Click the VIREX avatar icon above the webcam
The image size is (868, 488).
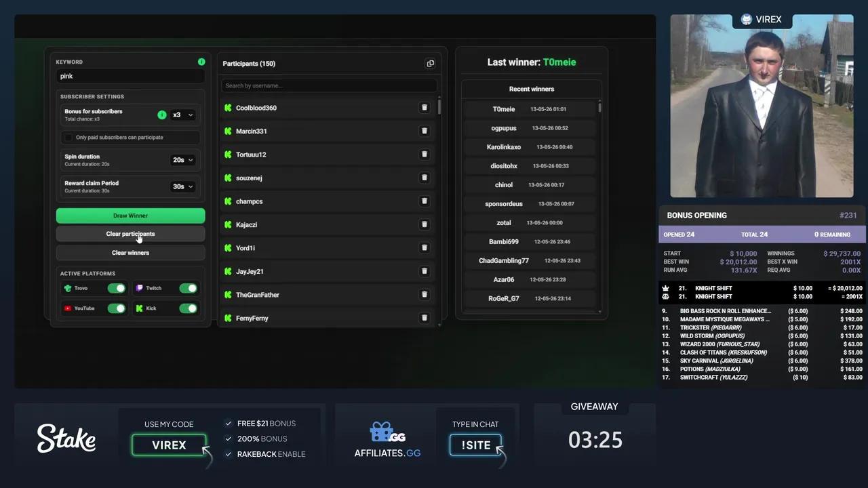coord(747,20)
